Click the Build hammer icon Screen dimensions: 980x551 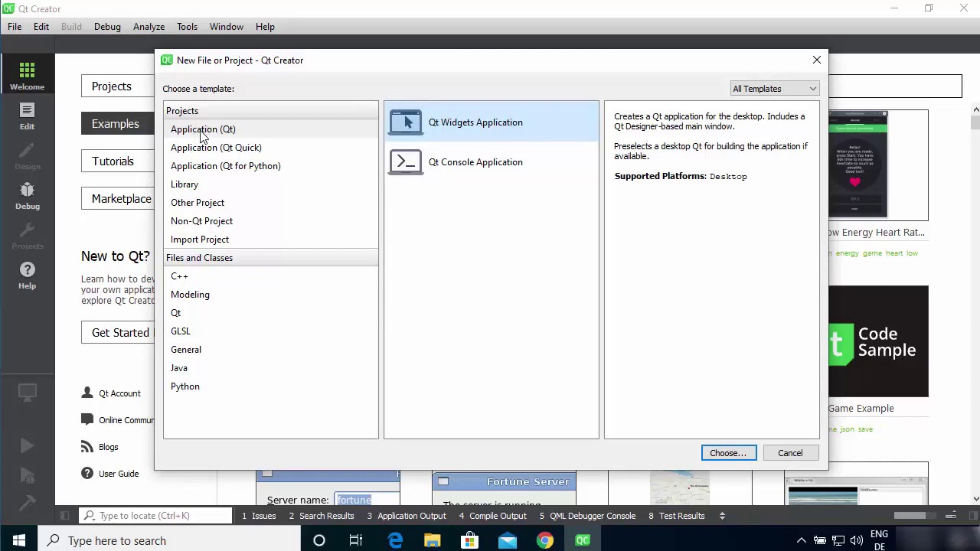[27, 502]
